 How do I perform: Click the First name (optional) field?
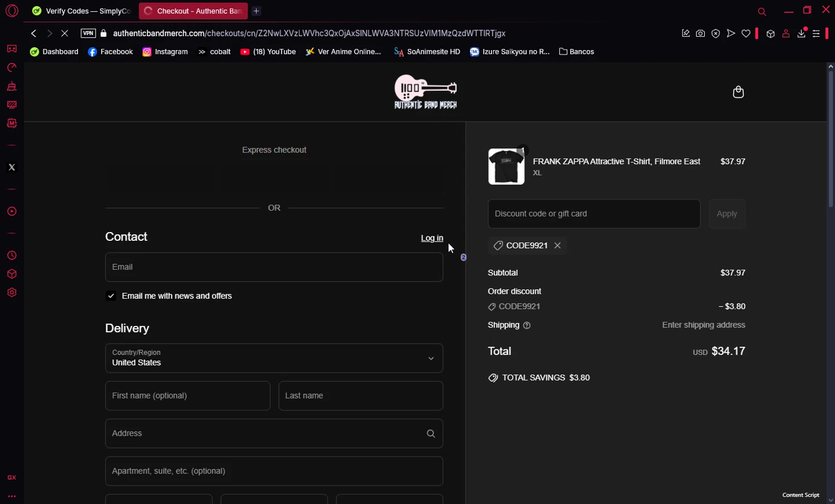point(188,396)
